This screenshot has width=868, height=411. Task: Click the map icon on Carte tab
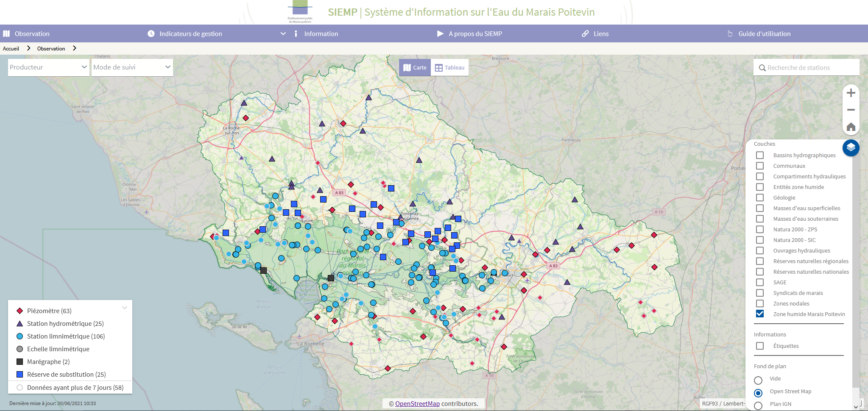pyautogui.click(x=407, y=67)
